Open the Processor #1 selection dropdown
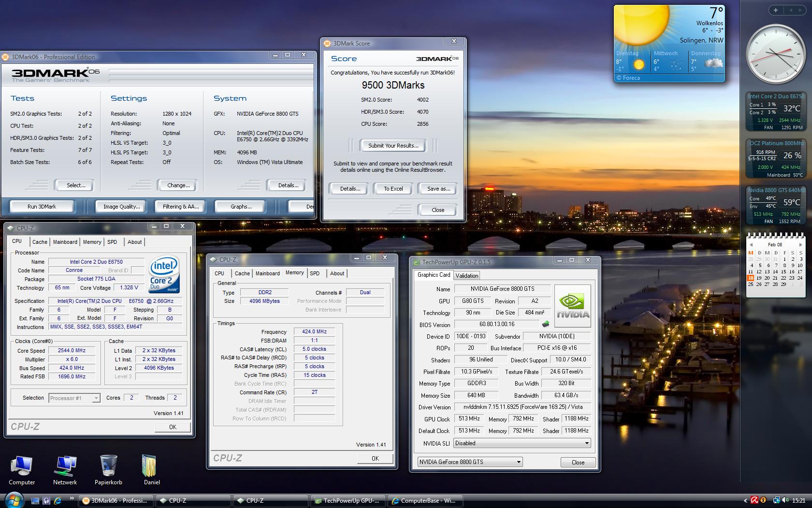This screenshot has height=508, width=812. pyautogui.click(x=74, y=398)
